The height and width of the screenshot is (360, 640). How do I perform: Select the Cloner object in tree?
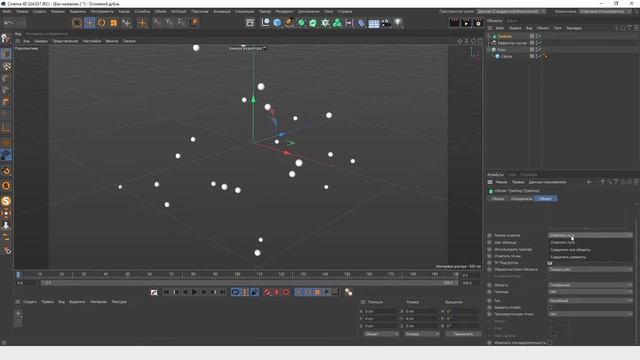coord(502,49)
